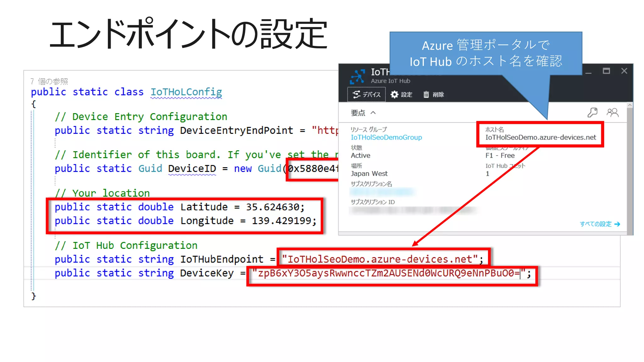Click the リソース グループ label

coord(369,129)
